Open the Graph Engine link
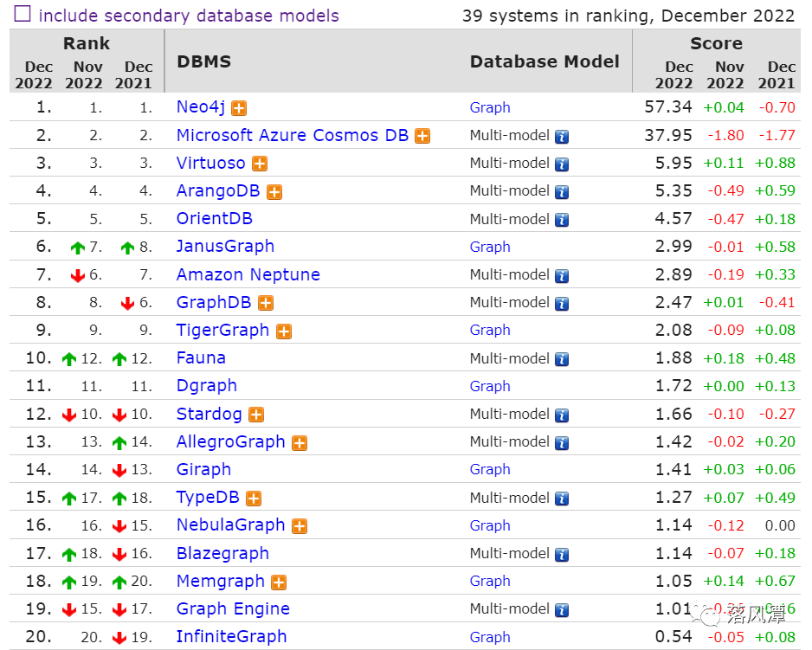The image size is (812, 650). coord(233,609)
